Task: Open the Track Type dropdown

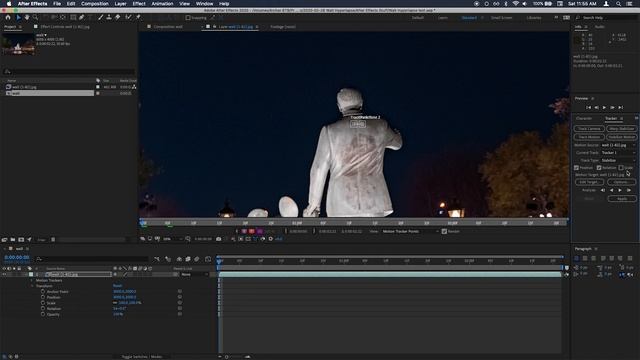Action: point(619,160)
